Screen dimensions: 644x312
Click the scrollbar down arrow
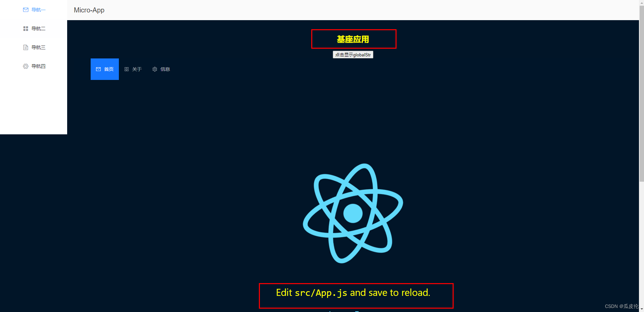(641, 309)
